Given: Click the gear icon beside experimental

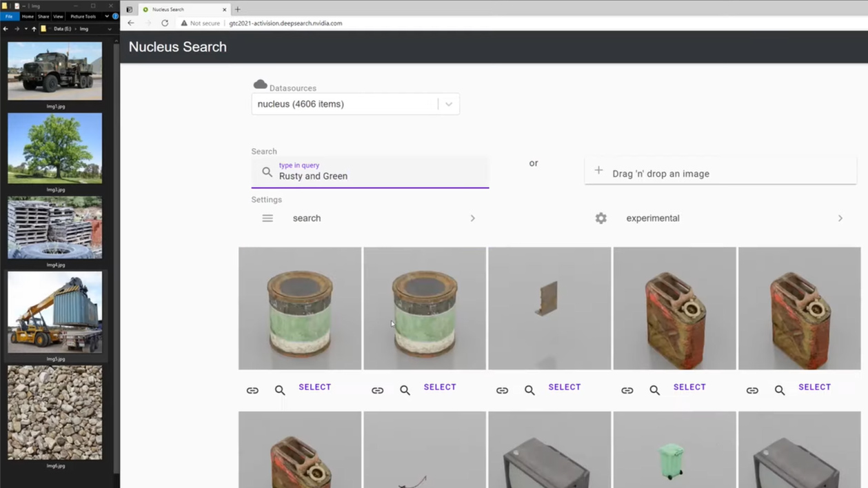Looking at the screenshot, I should click(601, 218).
